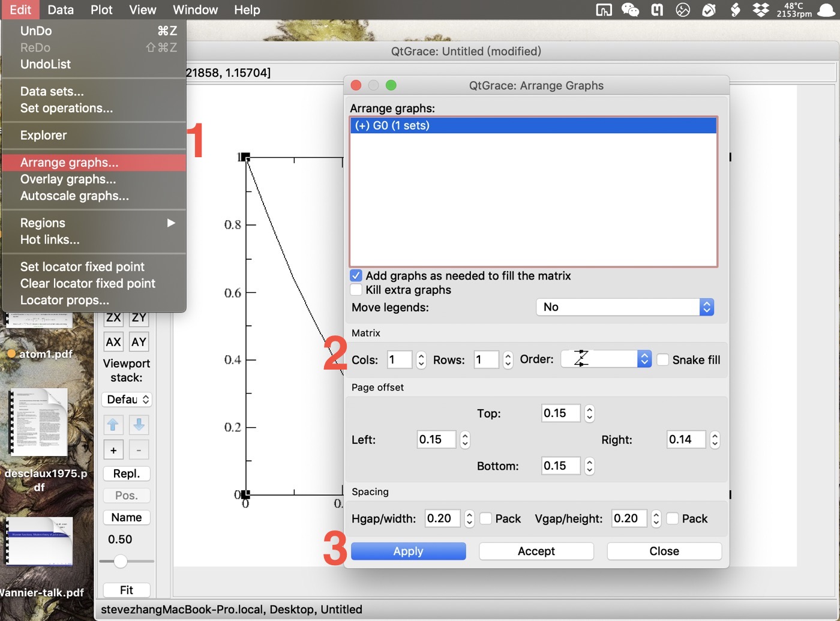The image size is (840, 621).
Task: Click the viewport stack up arrow icon
Action: tap(113, 425)
